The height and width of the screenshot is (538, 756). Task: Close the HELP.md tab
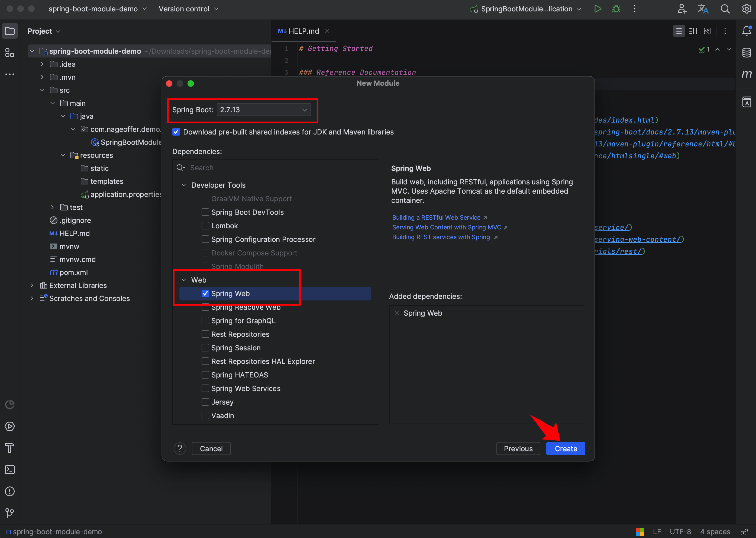click(x=327, y=31)
